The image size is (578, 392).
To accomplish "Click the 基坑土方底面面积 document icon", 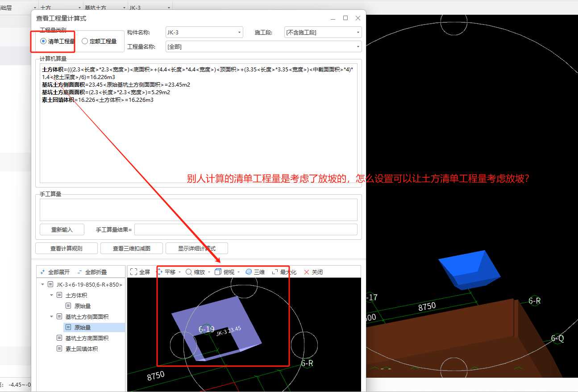I will pyautogui.click(x=59, y=338).
